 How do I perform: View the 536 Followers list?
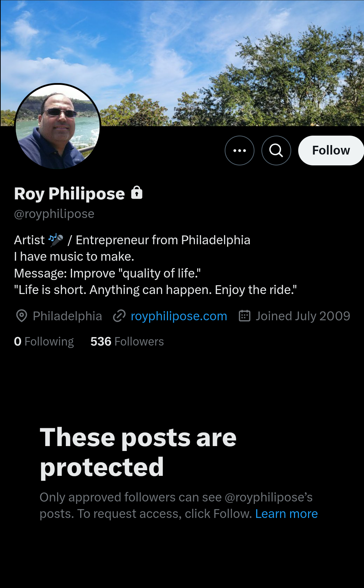click(x=127, y=342)
